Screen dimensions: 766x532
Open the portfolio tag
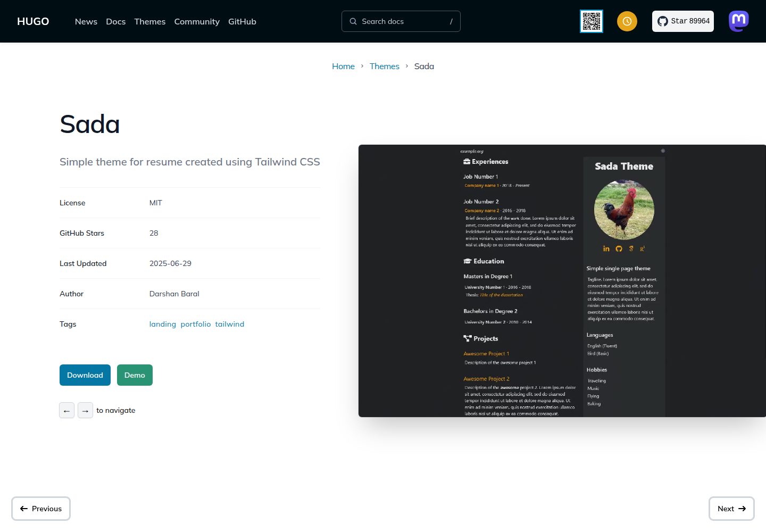196,324
